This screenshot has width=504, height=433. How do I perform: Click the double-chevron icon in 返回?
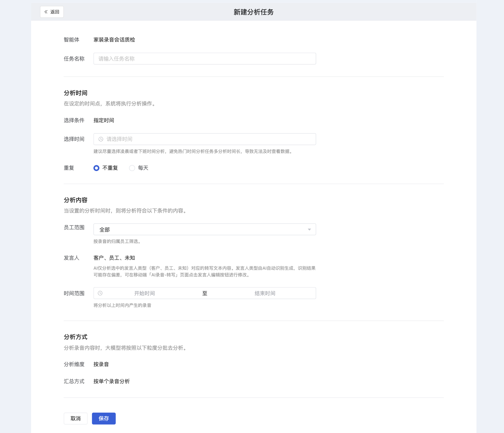[46, 12]
